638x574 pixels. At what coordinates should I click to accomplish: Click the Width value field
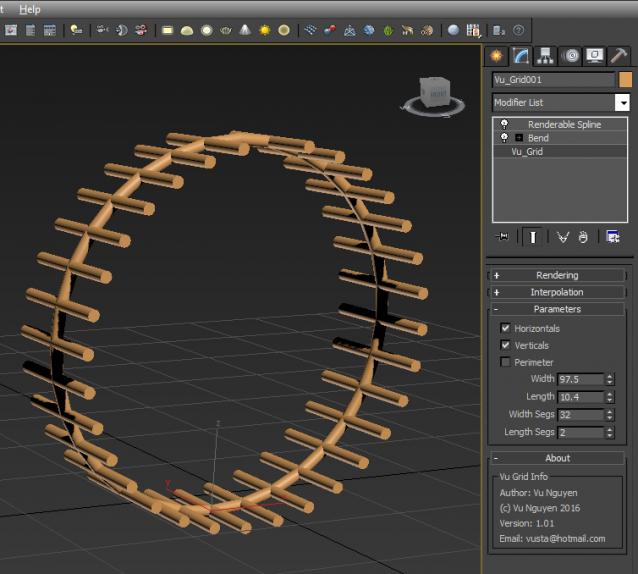566,379
